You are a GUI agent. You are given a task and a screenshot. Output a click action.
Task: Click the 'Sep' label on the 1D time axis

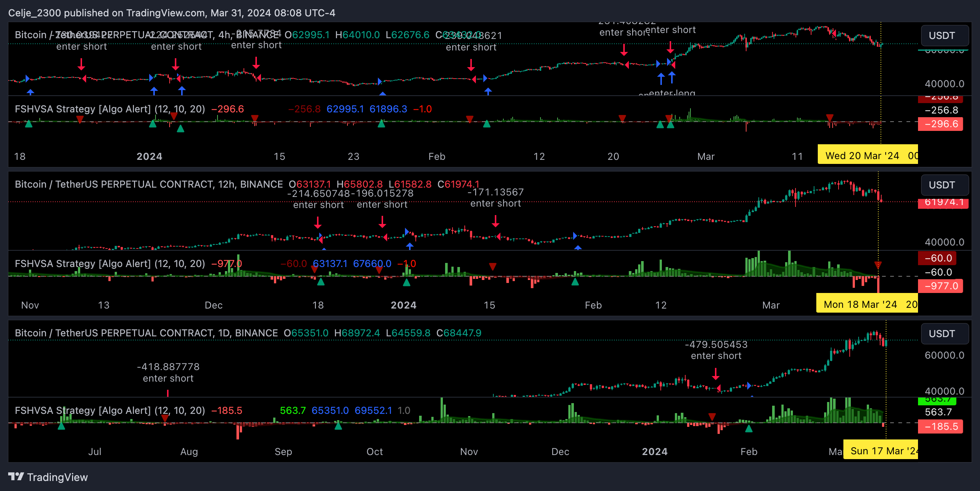[283, 451]
